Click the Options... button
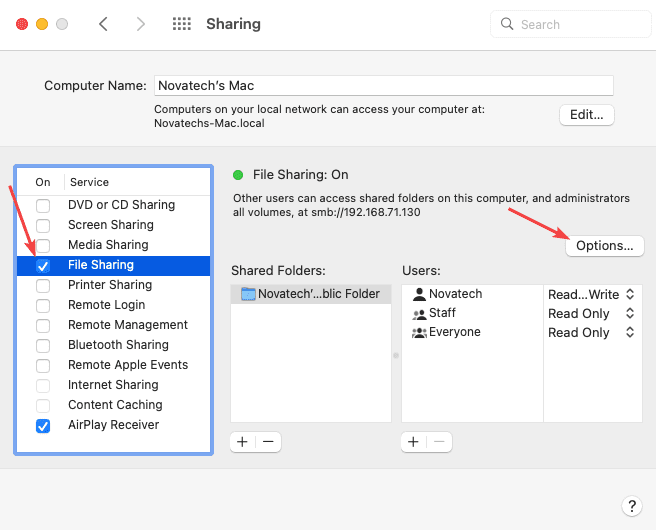 pyautogui.click(x=604, y=245)
